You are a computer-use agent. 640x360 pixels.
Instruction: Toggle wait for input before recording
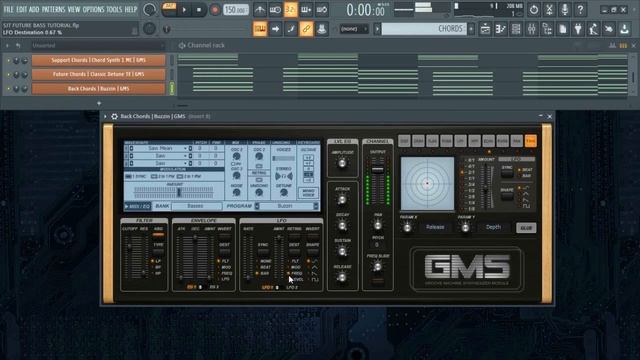pyautogui.click(x=275, y=10)
